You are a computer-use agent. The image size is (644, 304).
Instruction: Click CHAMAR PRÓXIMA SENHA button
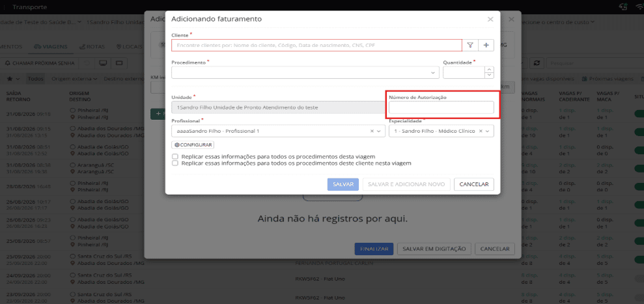point(40,63)
